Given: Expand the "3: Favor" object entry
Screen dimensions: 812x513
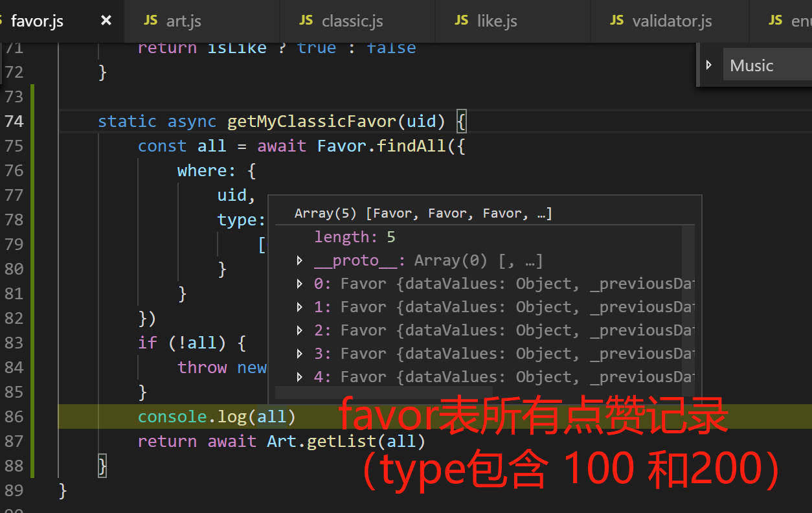Looking at the screenshot, I should coord(299,353).
